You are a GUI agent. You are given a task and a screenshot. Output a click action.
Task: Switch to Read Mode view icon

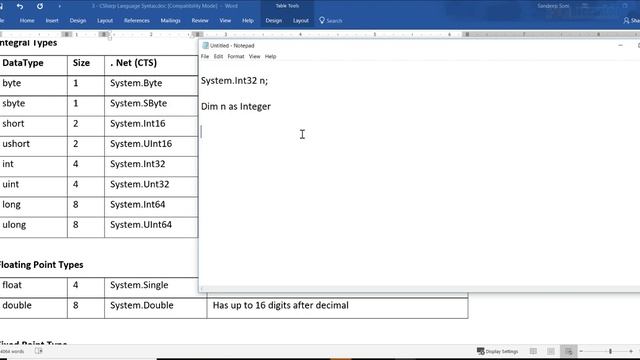click(x=533, y=351)
